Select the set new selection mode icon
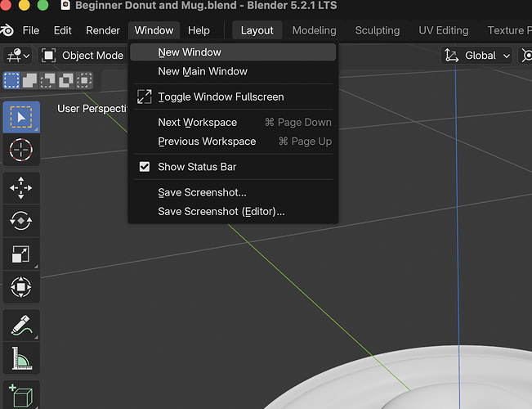Screen dimensions: 532x409 pos(11,80)
